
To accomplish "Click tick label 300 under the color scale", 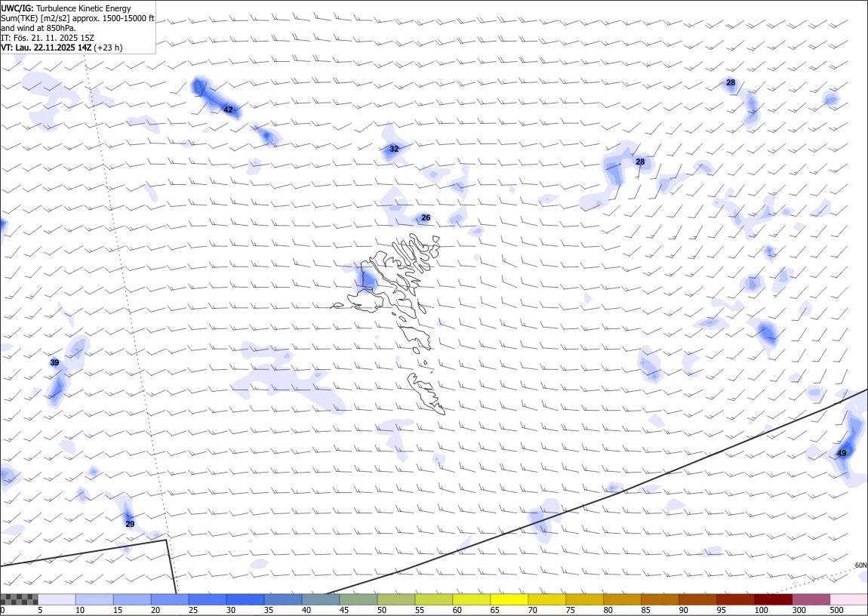I will (799, 610).
